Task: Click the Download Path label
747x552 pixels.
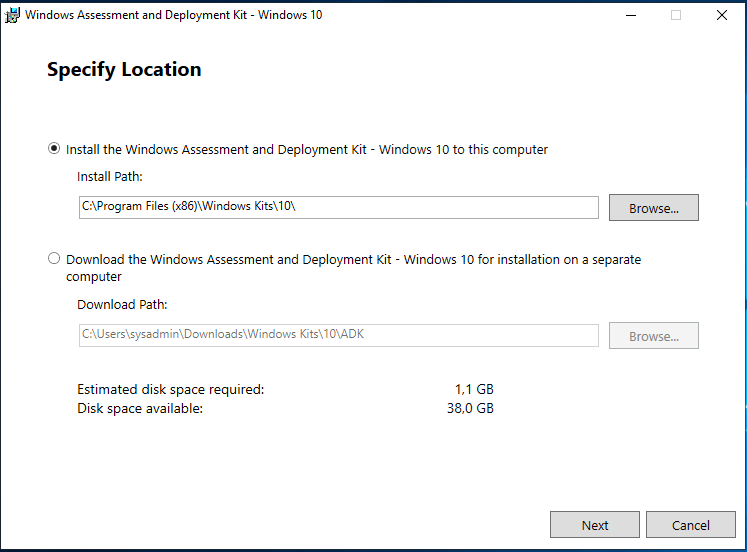Action: coord(122,304)
